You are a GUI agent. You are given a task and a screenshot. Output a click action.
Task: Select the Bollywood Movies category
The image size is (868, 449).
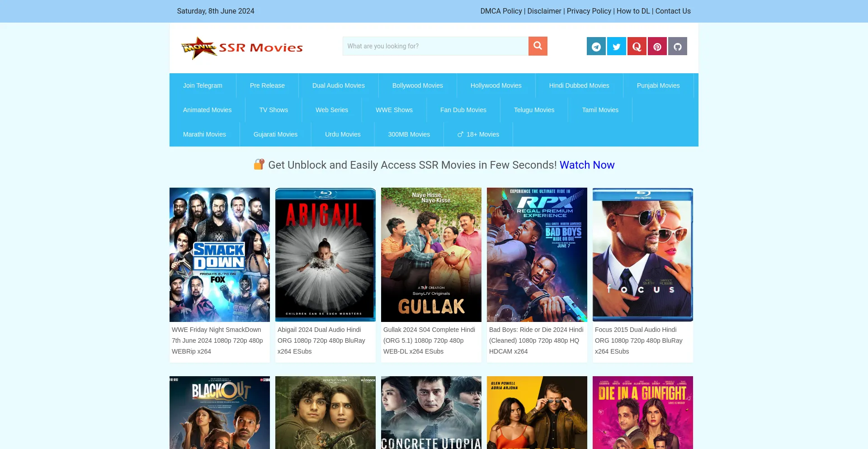(x=418, y=85)
